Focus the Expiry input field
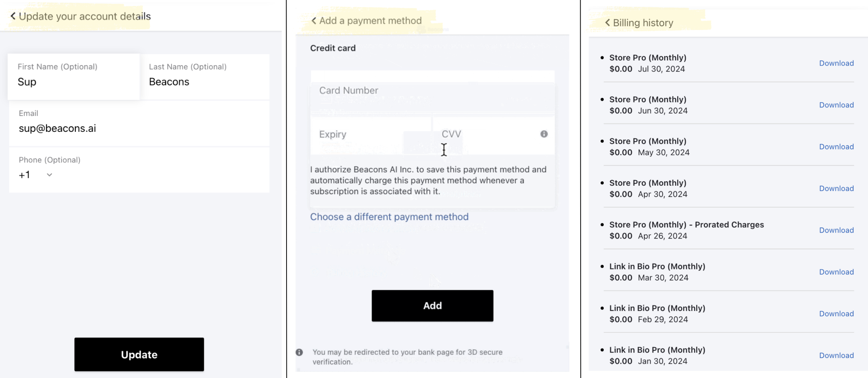 coord(371,135)
